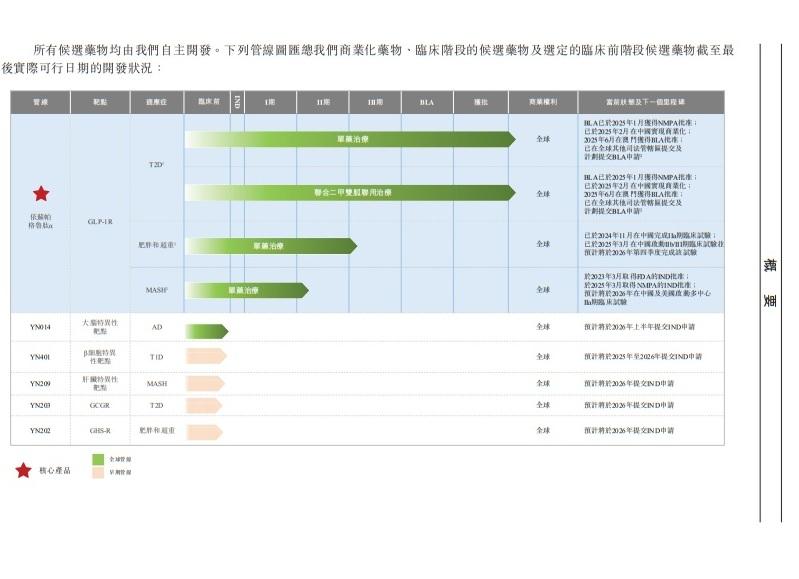The image size is (799, 579).
Task: Click the 聯合二甲雙胍聯用治療 progress bar
Action: 349,193
